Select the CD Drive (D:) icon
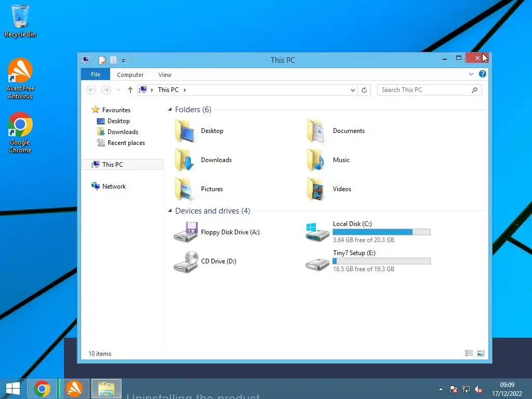Screen dimensions: 532x399 click(x=185, y=261)
